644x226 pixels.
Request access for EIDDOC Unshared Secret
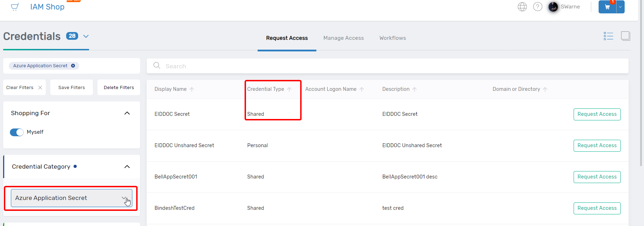click(x=597, y=145)
